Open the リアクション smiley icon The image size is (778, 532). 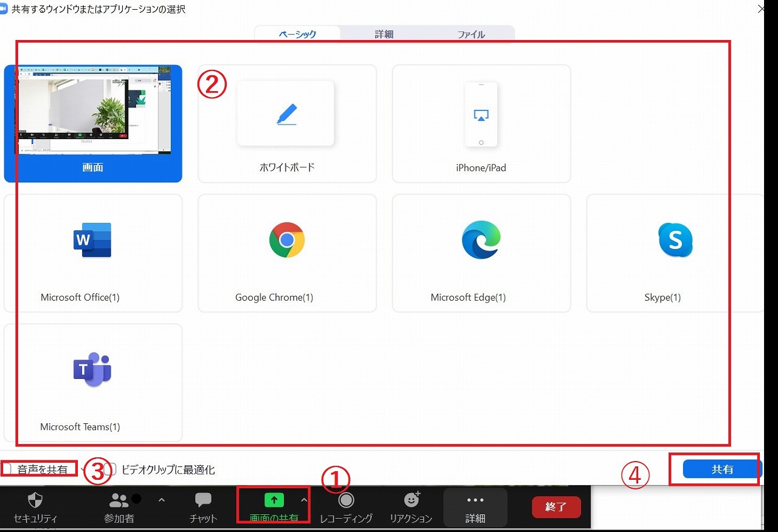point(412,499)
